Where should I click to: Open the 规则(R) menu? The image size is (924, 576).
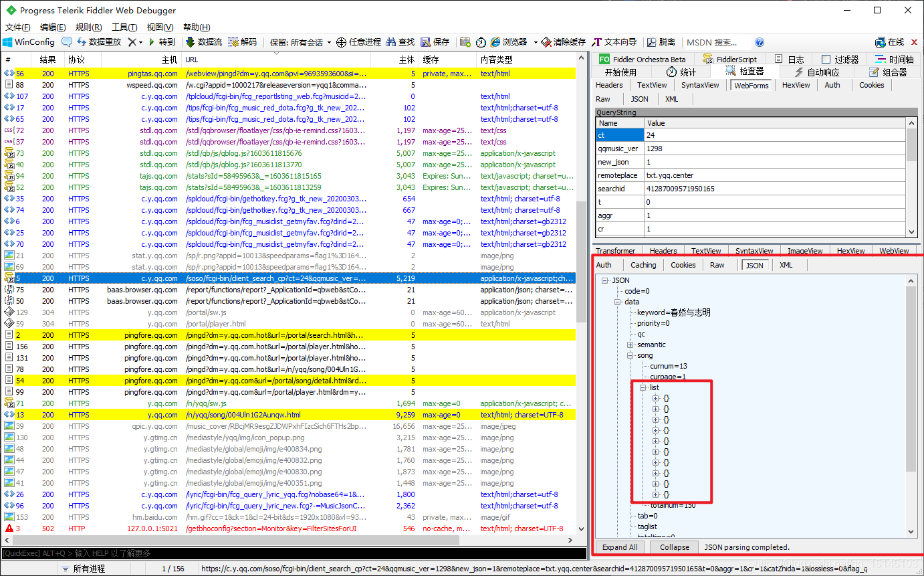[88, 27]
